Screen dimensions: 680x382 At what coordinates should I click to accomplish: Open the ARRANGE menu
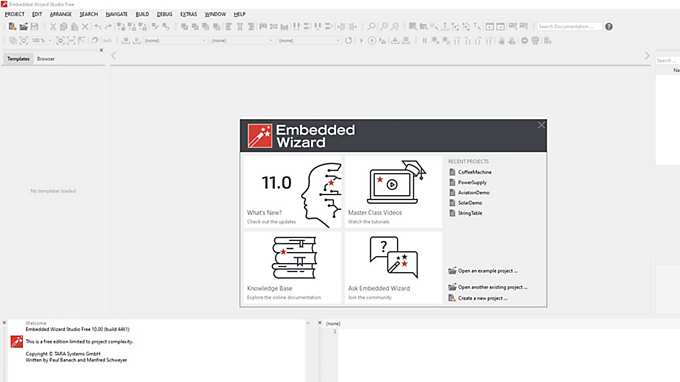tap(61, 14)
